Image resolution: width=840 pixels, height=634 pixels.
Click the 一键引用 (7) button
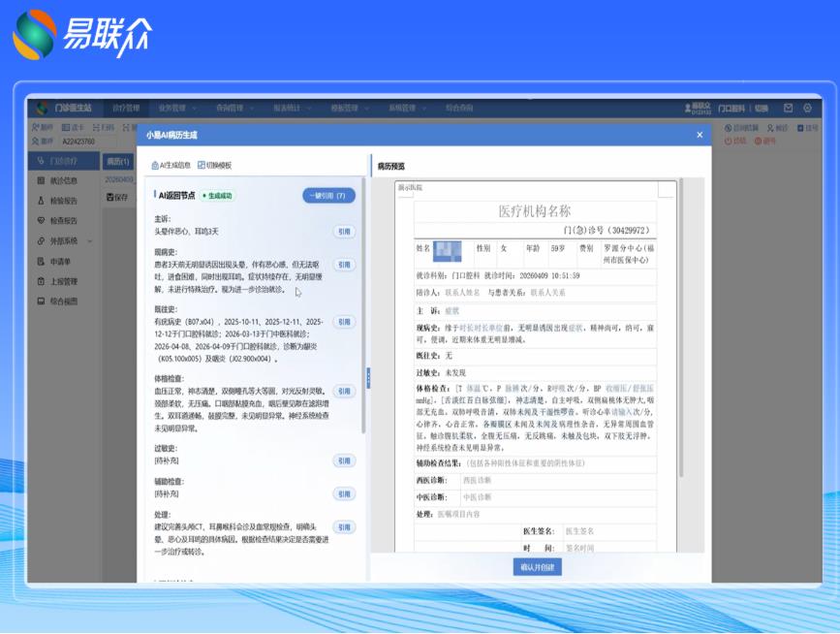tap(328, 196)
